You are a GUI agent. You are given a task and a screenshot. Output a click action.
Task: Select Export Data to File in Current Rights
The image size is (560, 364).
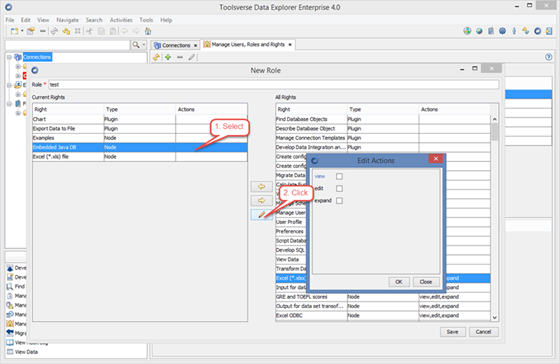click(x=140, y=129)
